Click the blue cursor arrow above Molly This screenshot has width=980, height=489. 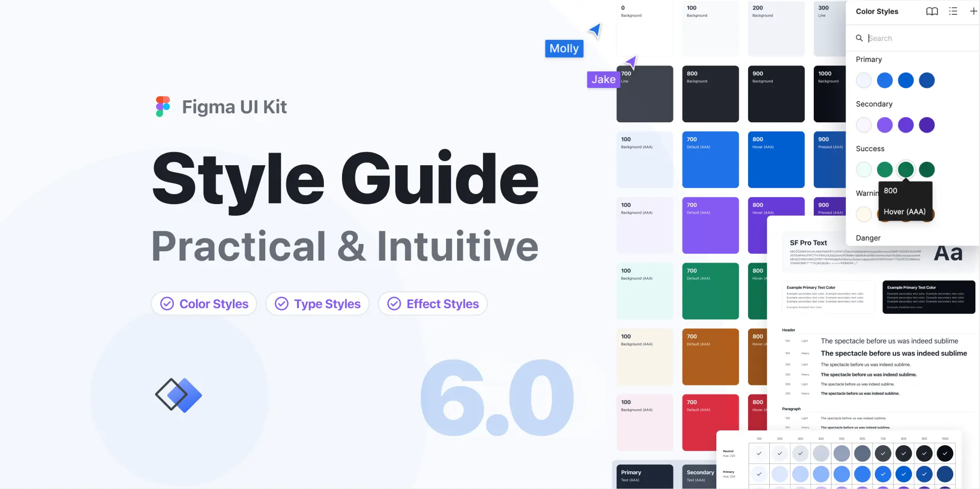[x=595, y=30]
